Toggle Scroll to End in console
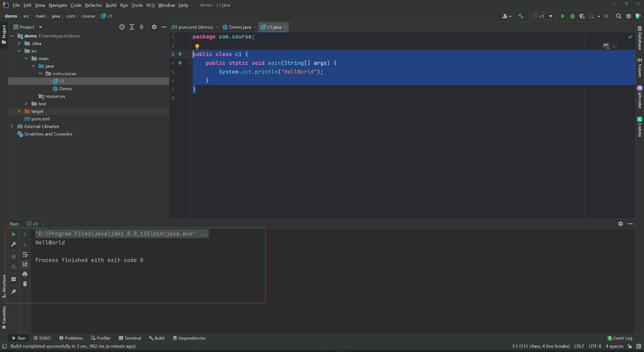Viewport: 644px width, 352px height. 25,264
